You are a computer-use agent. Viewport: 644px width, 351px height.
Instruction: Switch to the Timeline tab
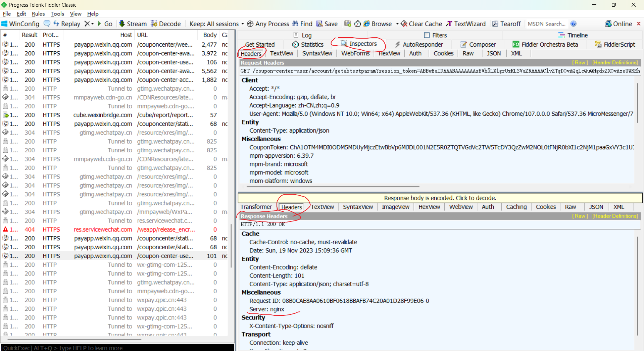tap(573, 35)
